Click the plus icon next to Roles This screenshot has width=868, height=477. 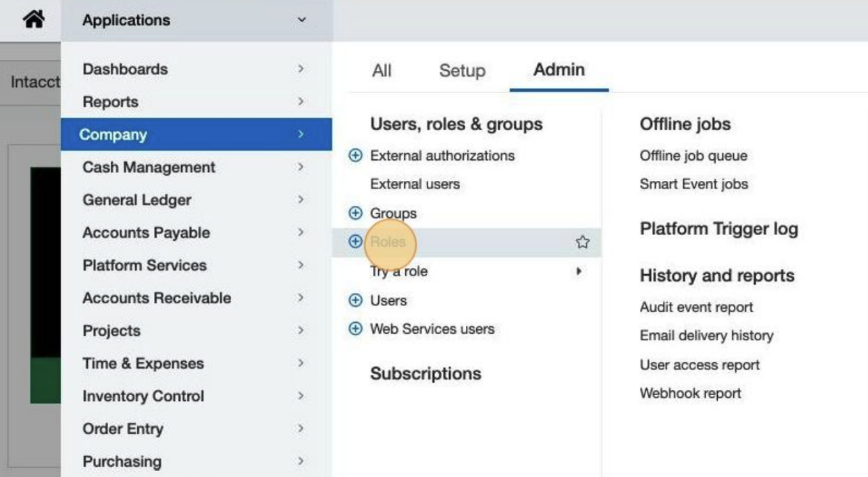pos(355,241)
